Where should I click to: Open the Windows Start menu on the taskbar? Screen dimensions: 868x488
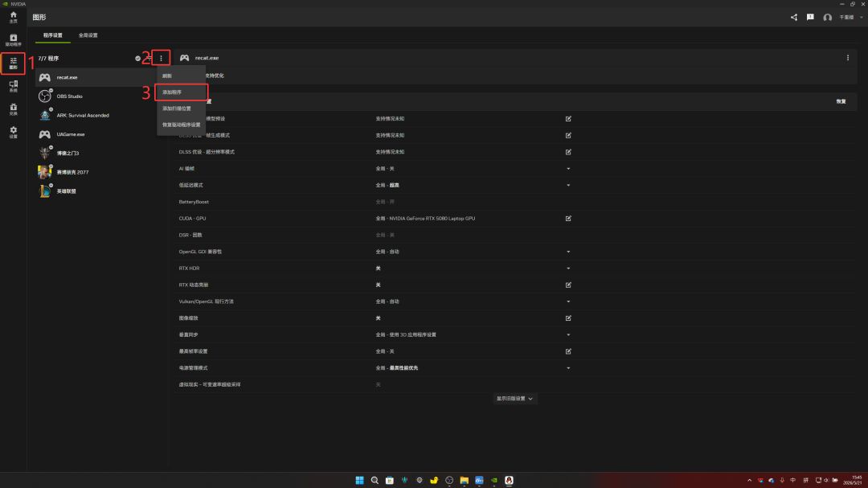(x=359, y=480)
